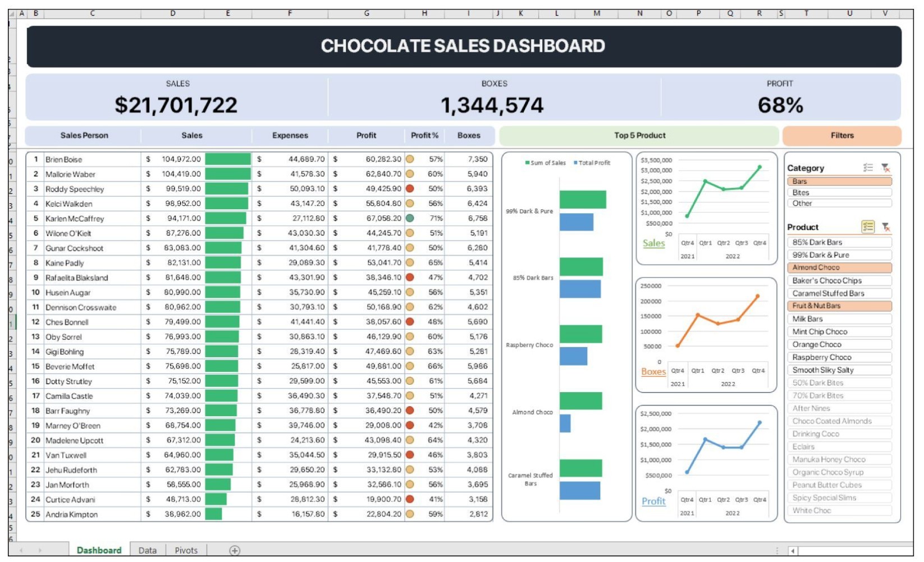Screen dimensions: 924x562
Task: Click Mallorie Waber's name cell
Action: coord(92,174)
